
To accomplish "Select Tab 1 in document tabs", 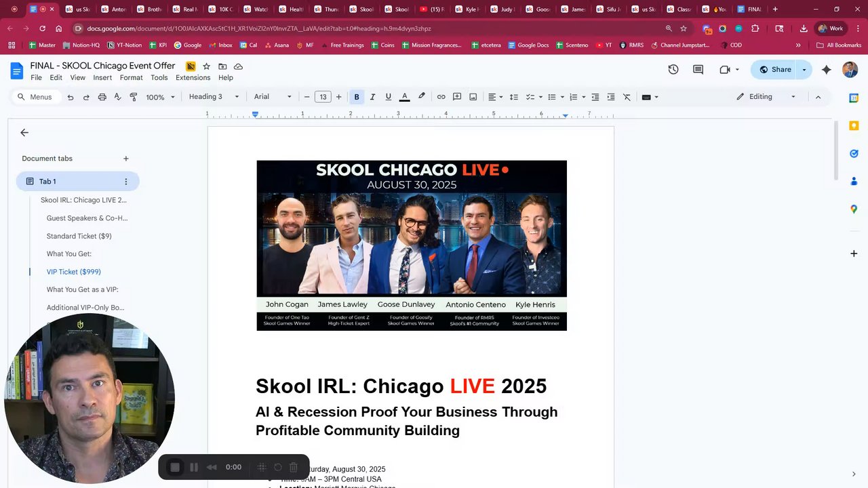I will click(x=77, y=181).
